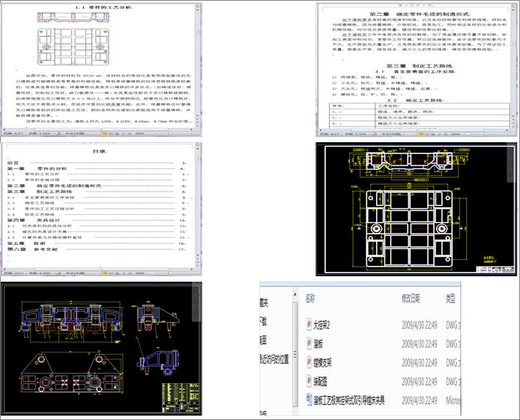The height and width of the screenshot is (420, 520).
Task: Sort files by 修改日期 column header
Action: [411, 299]
